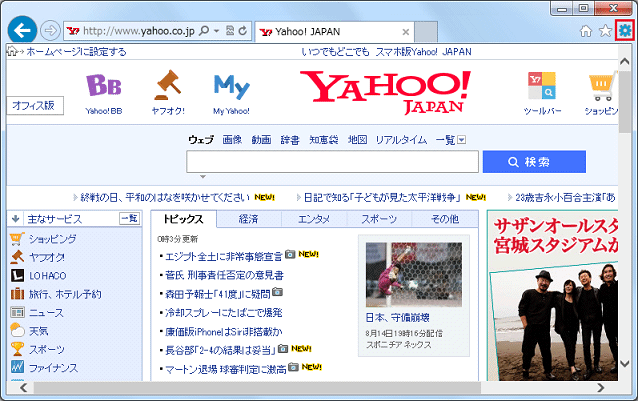The width and height of the screenshot is (638, 401).
Task: Click the goalkeeper news thumbnail
Action: click(414, 275)
